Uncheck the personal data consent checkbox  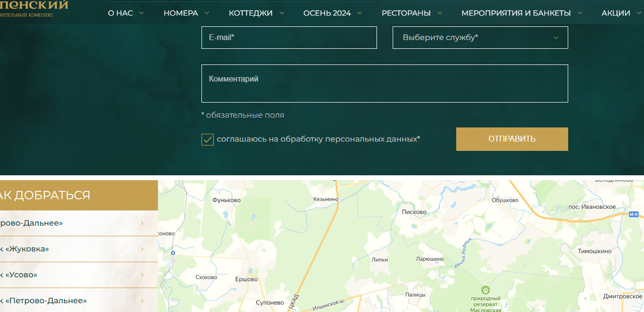207,140
